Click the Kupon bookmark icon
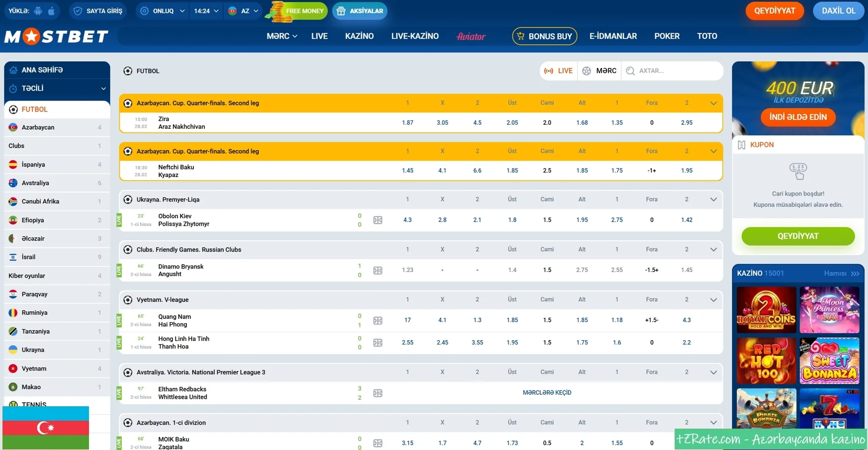The image size is (868, 450). click(741, 145)
